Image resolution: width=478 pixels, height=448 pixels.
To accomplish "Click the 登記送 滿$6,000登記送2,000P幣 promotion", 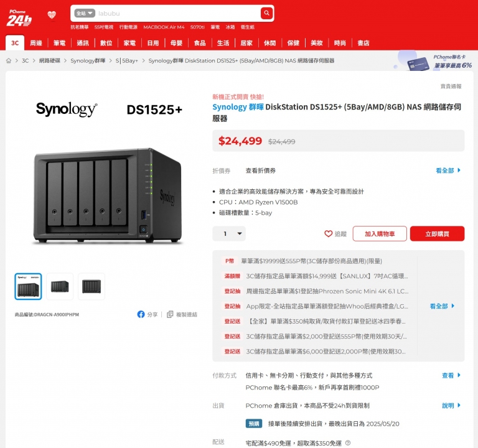I will point(315,352).
